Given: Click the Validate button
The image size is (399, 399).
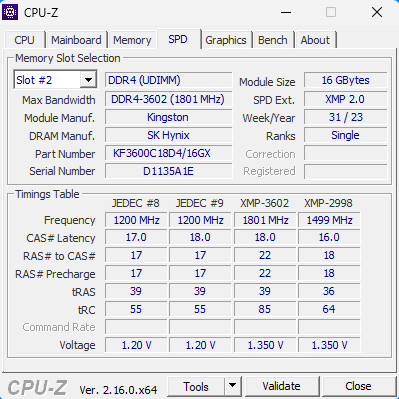Looking at the screenshot, I should tap(281, 386).
